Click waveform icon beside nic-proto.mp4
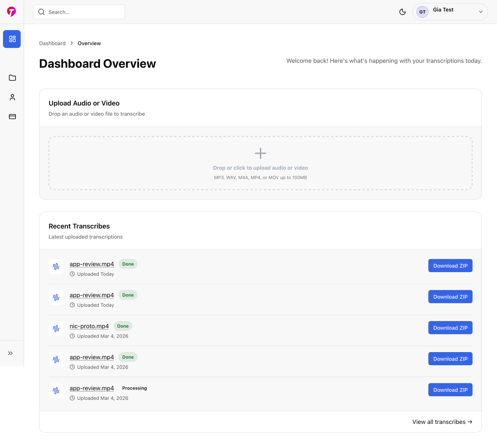Screen dimensions: 497x448 tap(56, 328)
